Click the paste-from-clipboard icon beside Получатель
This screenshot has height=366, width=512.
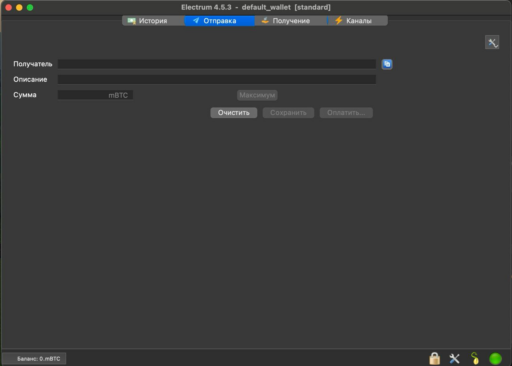[387, 64]
